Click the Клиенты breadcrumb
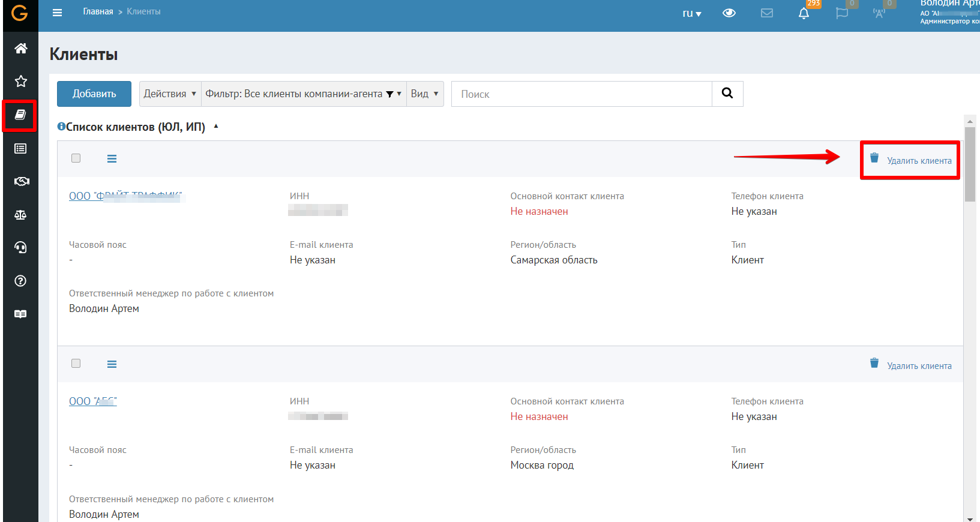Screen dimensions: 980x522 (143, 11)
